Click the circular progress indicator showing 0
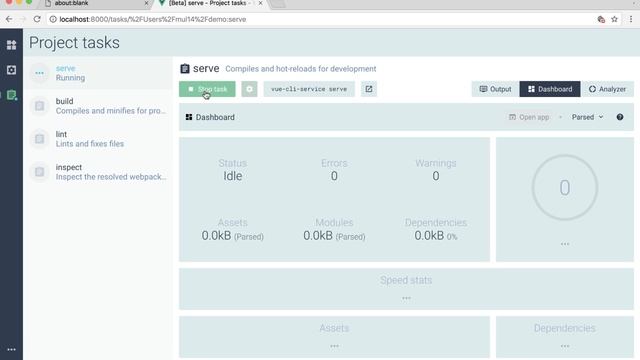This screenshot has width=640, height=360. (x=565, y=188)
